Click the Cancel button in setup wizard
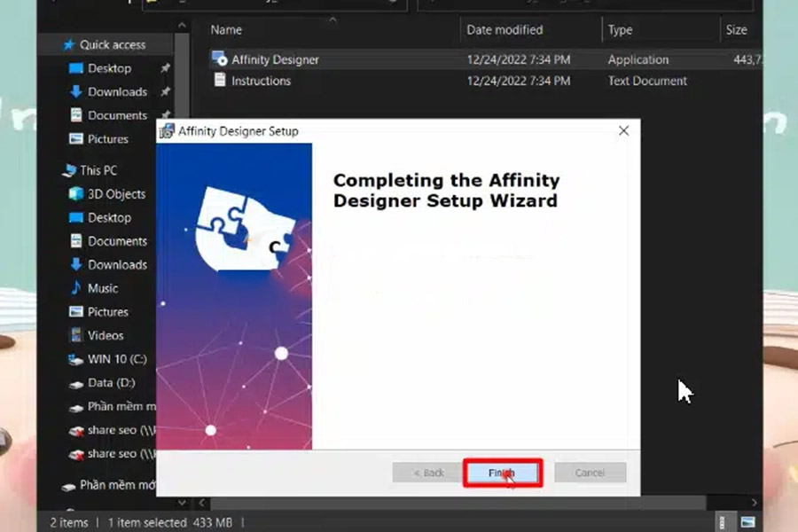The height and width of the screenshot is (532, 798). [x=590, y=473]
